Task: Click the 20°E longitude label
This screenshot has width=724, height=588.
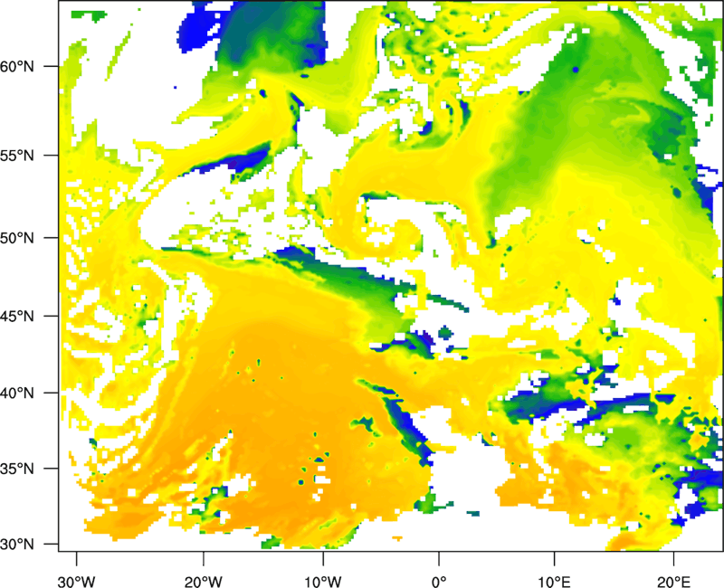Action: click(x=673, y=582)
